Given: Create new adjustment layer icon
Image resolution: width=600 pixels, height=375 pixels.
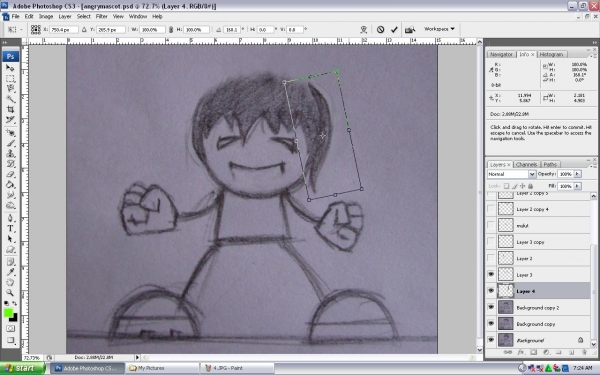Looking at the screenshot, I should [x=546, y=352].
